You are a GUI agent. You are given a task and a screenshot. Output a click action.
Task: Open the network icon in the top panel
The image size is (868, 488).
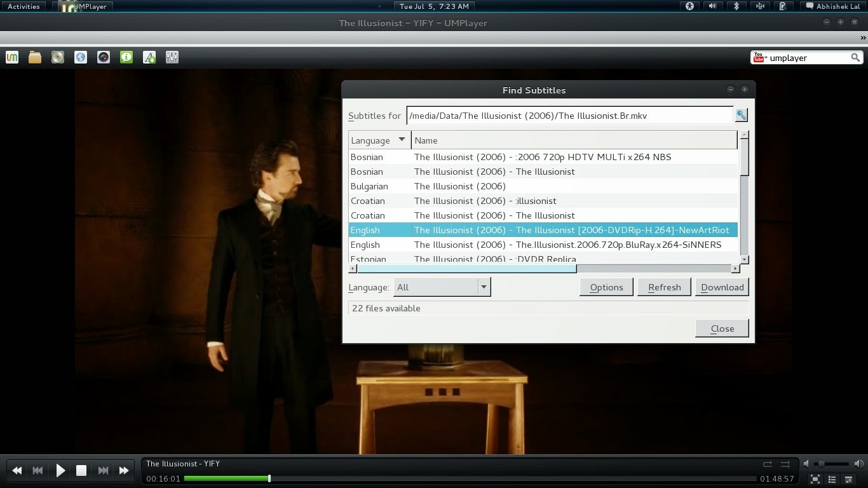point(759,6)
